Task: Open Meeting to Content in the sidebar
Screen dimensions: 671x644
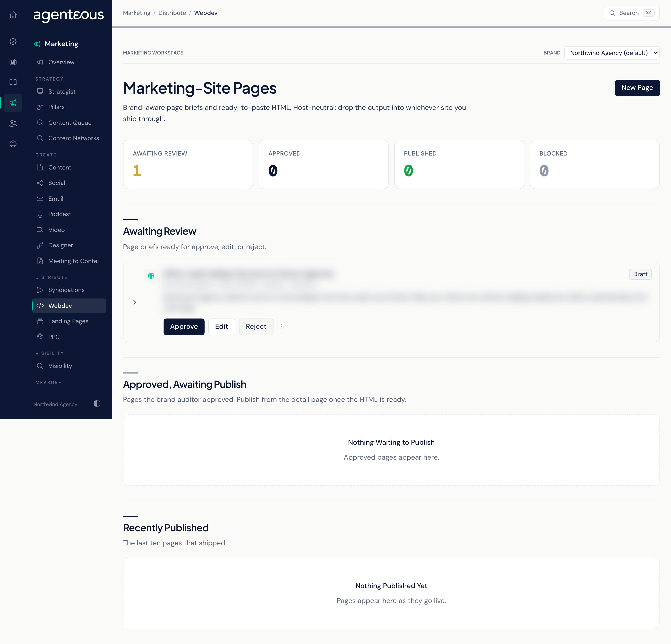Action: tap(69, 261)
